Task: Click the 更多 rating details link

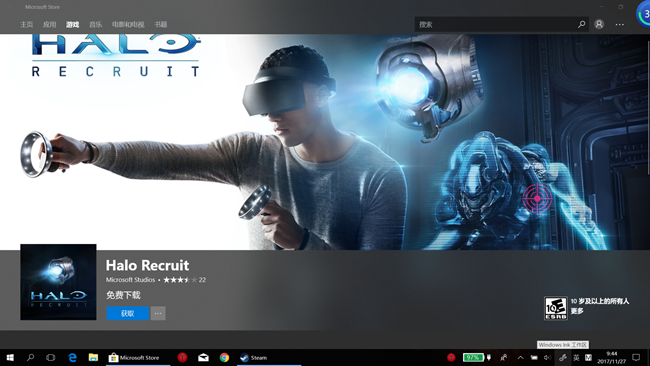Action: pos(577,311)
